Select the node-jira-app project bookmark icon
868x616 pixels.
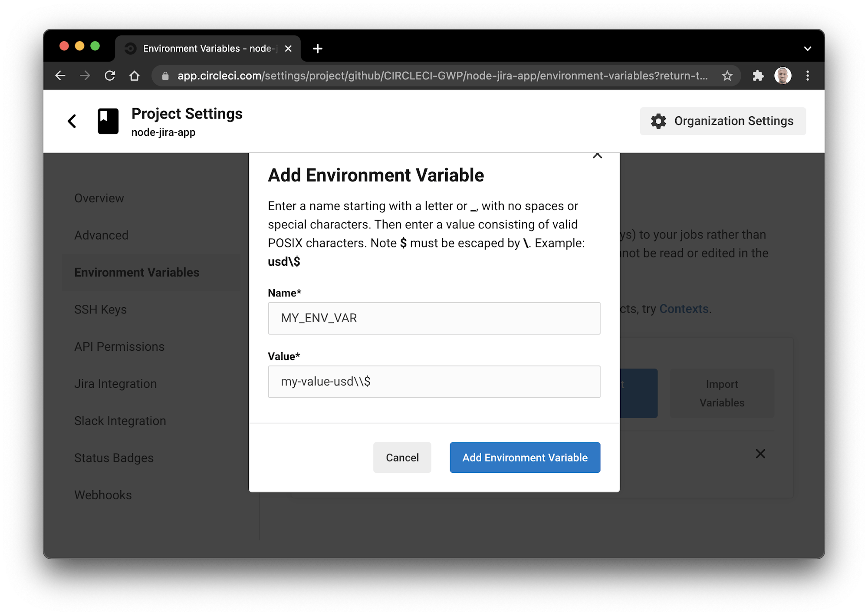point(108,121)
